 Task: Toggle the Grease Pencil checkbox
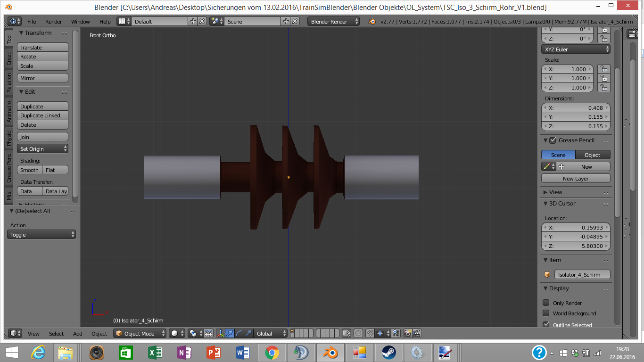pyautogui.click(x=553, y=140)
